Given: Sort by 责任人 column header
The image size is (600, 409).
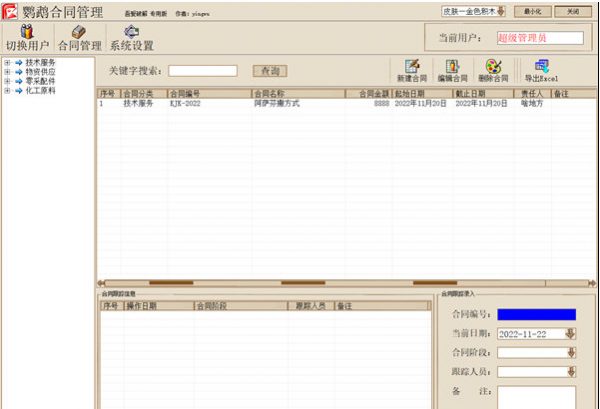Looking at the screenshot, I should [x=532, y=94].
